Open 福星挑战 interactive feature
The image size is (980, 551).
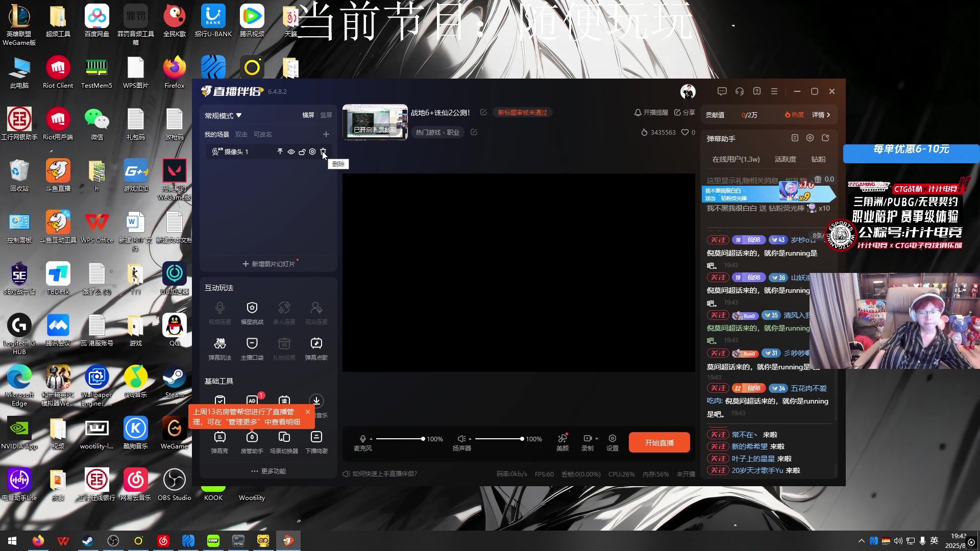tap(252, 313)
